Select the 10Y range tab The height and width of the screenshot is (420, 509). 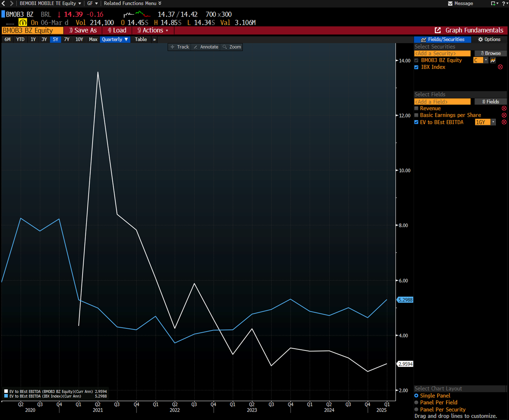pyautogui.click(x=79, y=39)
